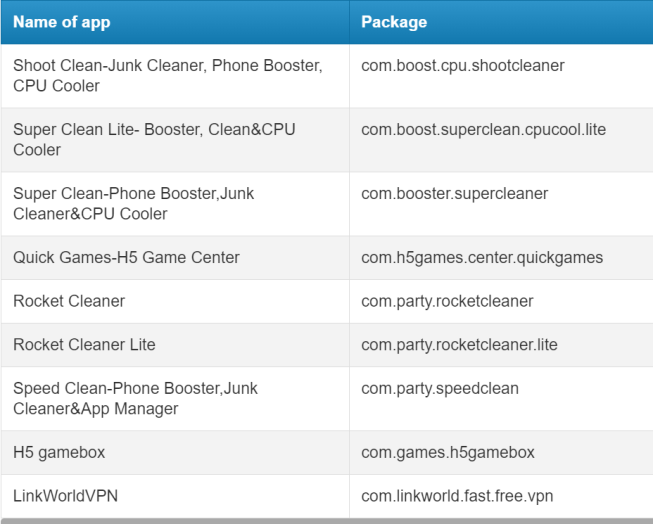The height and width of the screenshot is (524, 653).
Task: Click the com.games.h5gamebox package text
Action: click(x=447, y=453)
